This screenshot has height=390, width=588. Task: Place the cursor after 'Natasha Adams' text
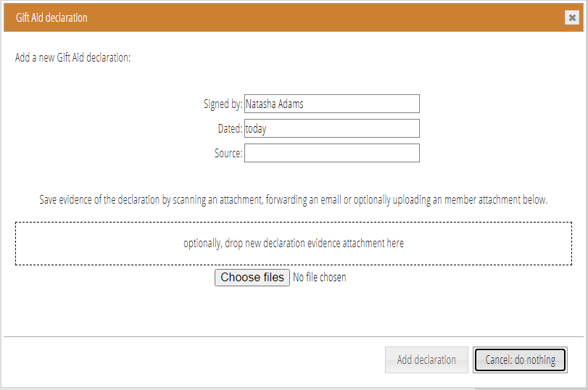[x=305, y=104]
